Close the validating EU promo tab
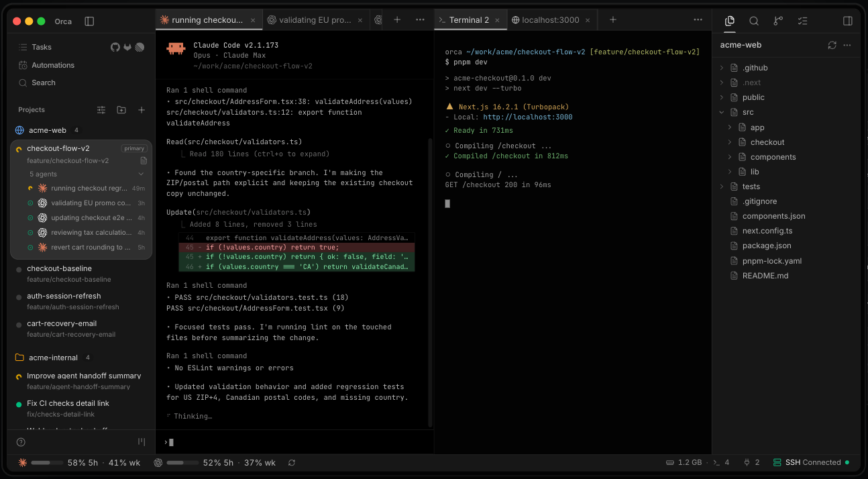Screen dimensions: 868x479 pos(360,20)
